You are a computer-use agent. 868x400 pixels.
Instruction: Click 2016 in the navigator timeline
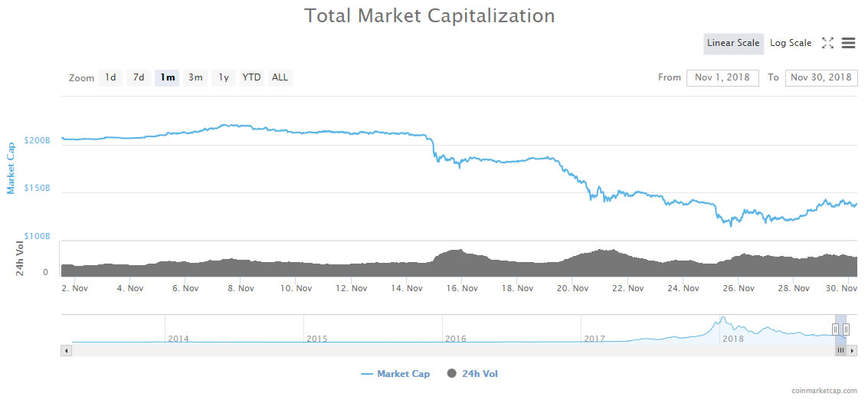tap(456, 338)
